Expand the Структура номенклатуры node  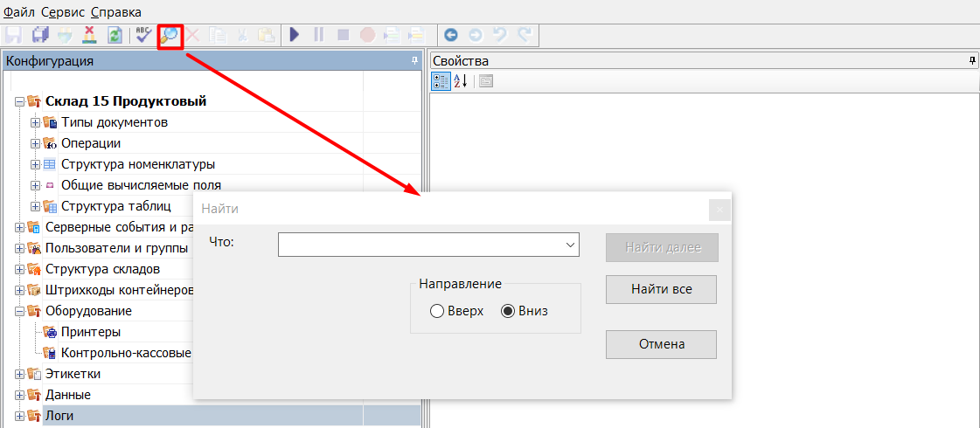pyautogui.click(x=35, y=165)
